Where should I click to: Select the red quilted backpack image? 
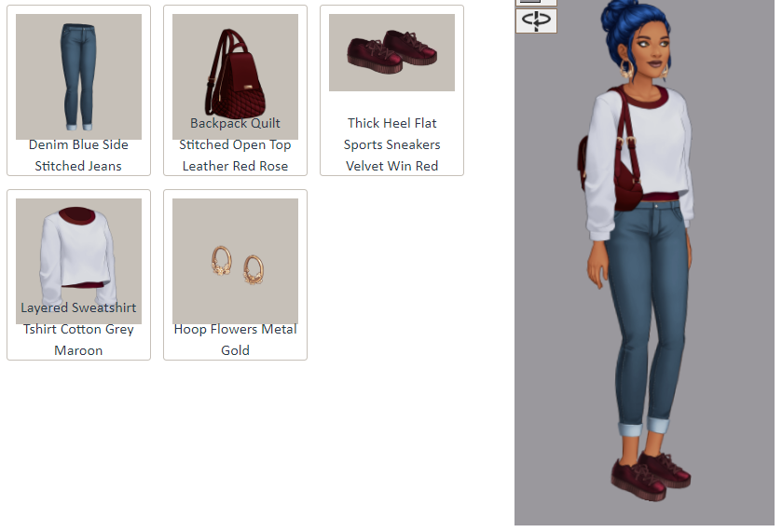pyautogui.click(x=236, y=76)
